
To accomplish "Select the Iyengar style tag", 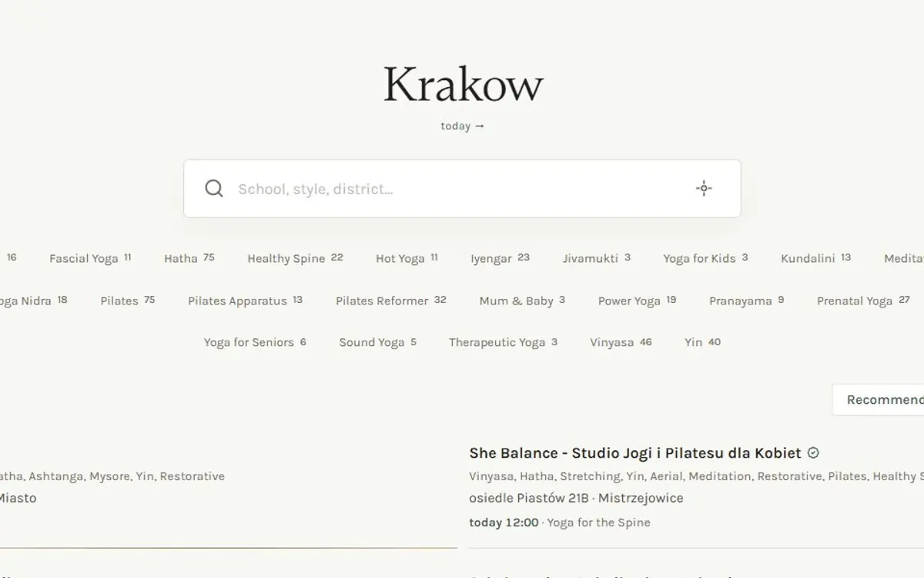I will click(500, 258).
